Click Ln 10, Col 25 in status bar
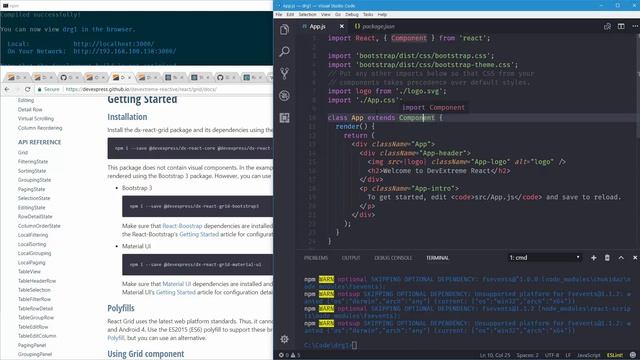640x360 pixels. [495, 355]
